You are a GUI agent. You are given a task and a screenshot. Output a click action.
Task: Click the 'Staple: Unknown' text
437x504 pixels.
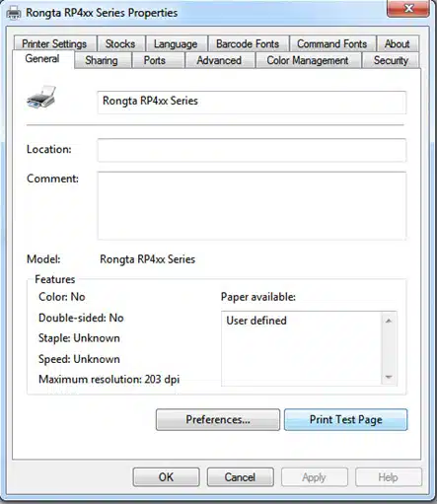click(79, 338)
